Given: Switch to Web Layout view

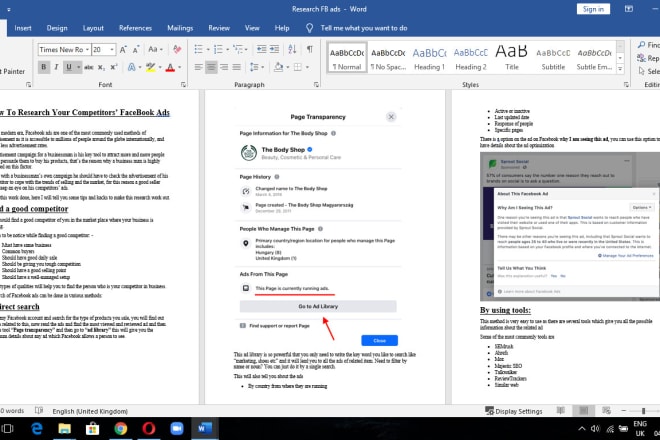Looking at the screenshot, I should [x=606, y=411].
